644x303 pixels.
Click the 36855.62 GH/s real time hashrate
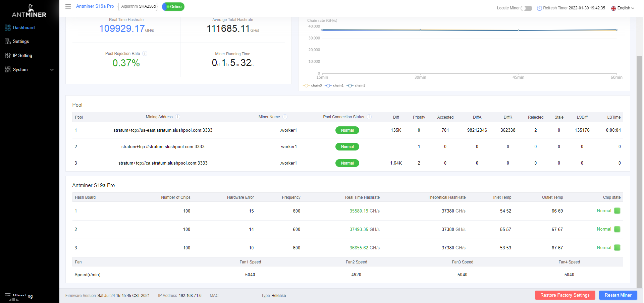365,248
